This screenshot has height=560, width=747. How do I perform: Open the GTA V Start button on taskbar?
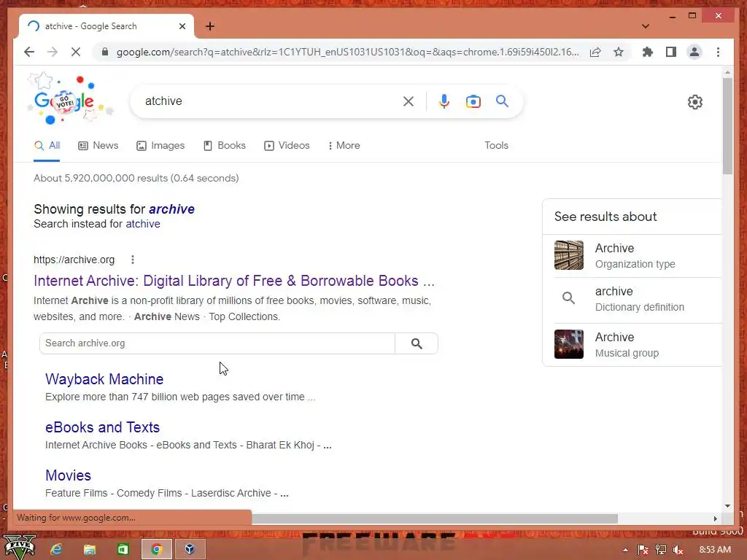coord(19,548)
